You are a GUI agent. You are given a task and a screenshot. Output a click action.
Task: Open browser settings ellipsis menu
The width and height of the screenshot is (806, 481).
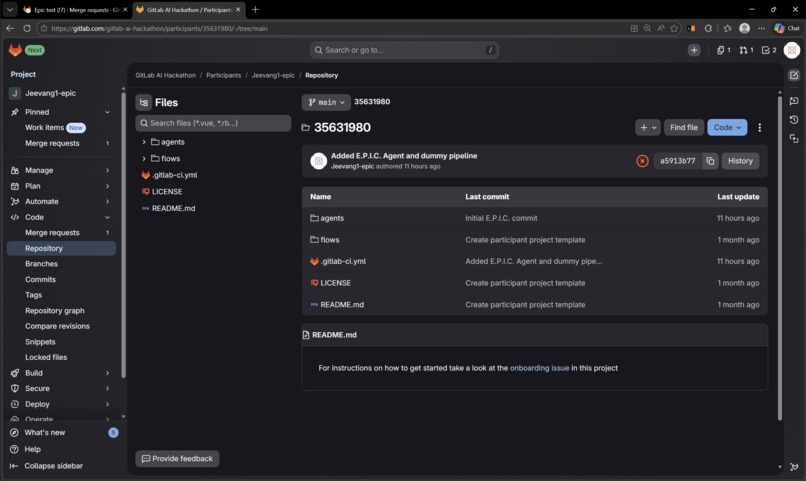coord(761,28)
